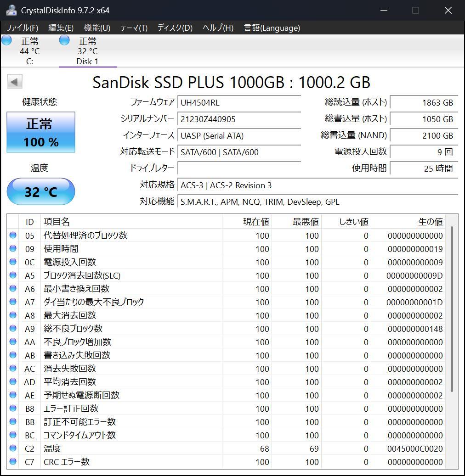Open the ディスク(D) menu
465x476 pixels.
click(175, 28)
